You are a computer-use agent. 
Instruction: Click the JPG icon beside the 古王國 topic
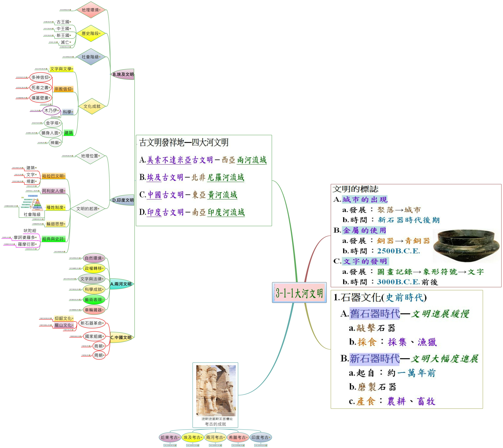coord(70,22)
